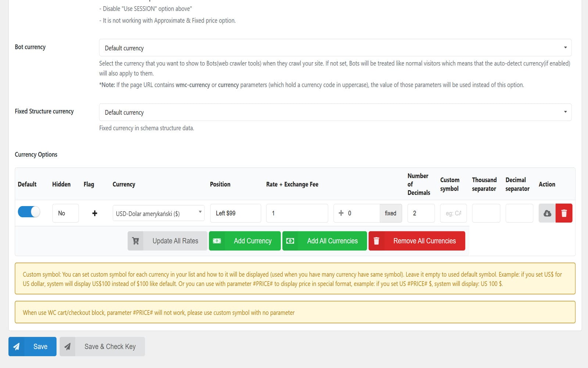The image size is (588, 368).
Task: Click the Save button
Action: pyautogui.click(x=33, y=347)
